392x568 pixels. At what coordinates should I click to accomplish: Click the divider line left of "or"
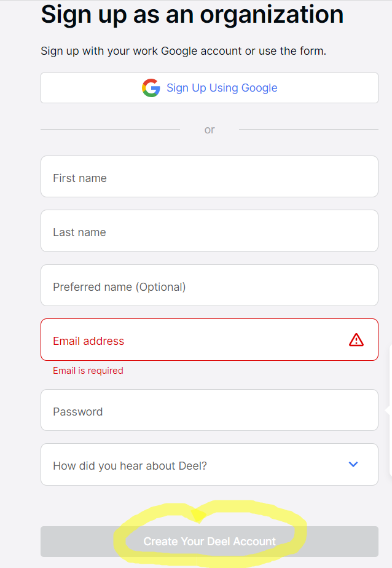pos(111,130)
